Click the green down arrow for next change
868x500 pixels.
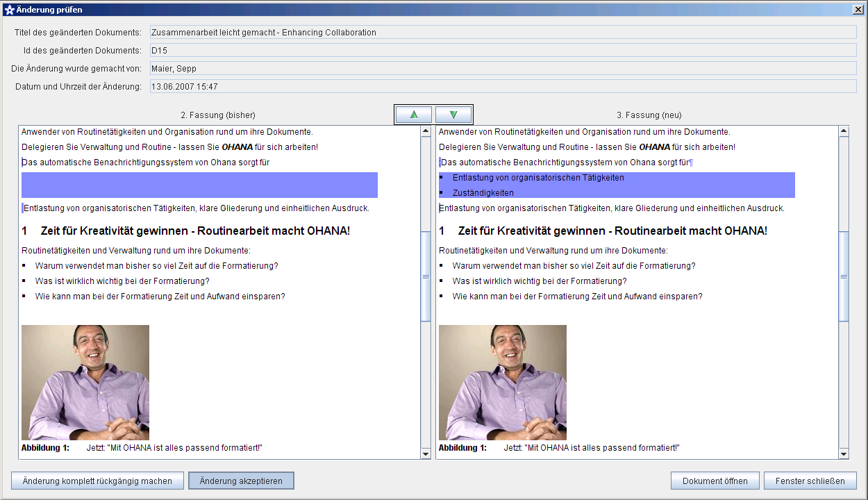pos(453,115)
